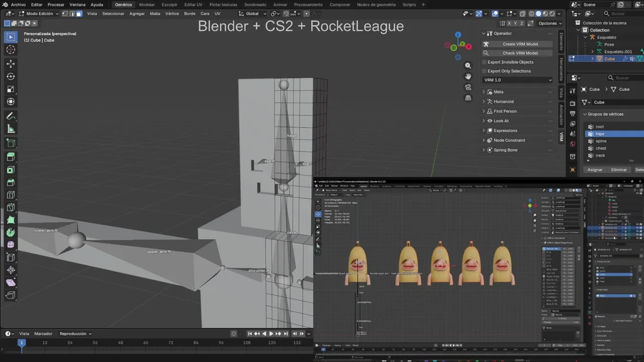
Task: Switch to the Editar UV workspace tab
Action: pyautogui.click(x=193, y=5)
